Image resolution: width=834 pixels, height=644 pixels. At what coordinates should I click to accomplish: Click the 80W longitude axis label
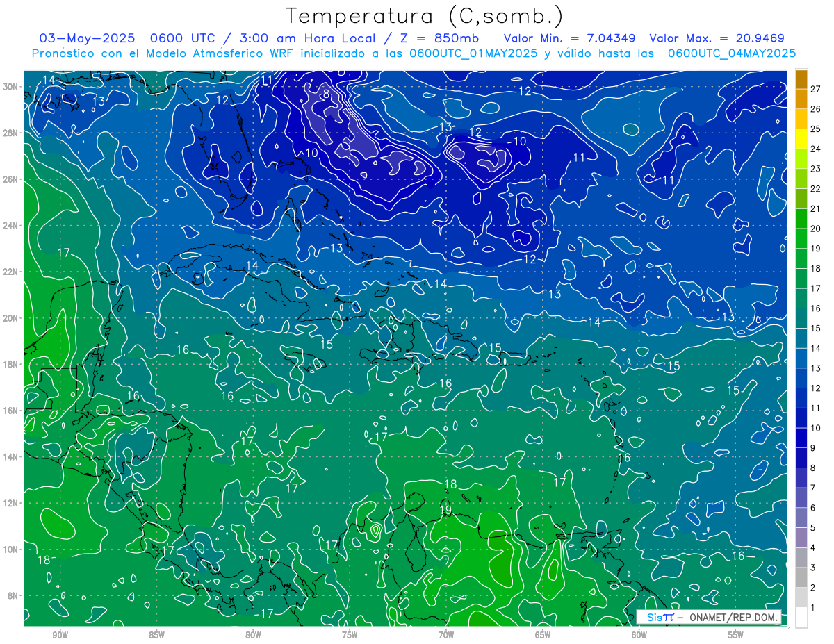tap(253, 635)
